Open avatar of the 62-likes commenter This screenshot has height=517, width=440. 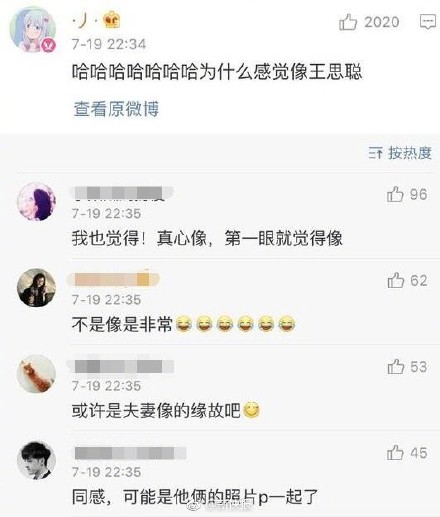pyautogui.click(x=36, y=287)
